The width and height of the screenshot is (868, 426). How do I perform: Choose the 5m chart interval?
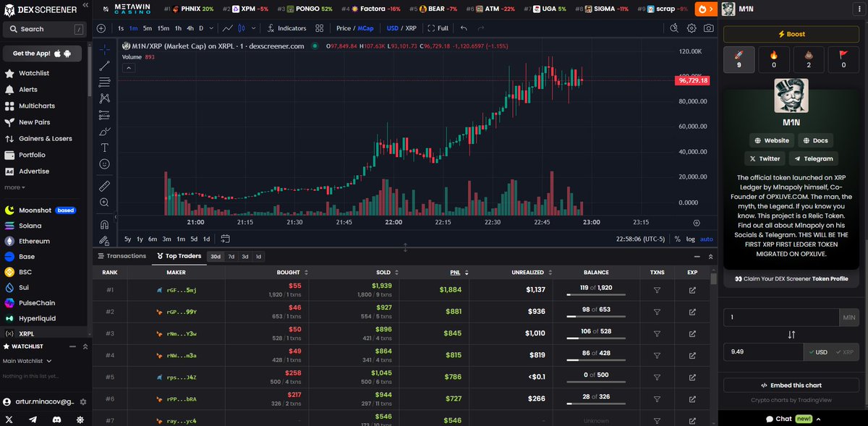147,28
